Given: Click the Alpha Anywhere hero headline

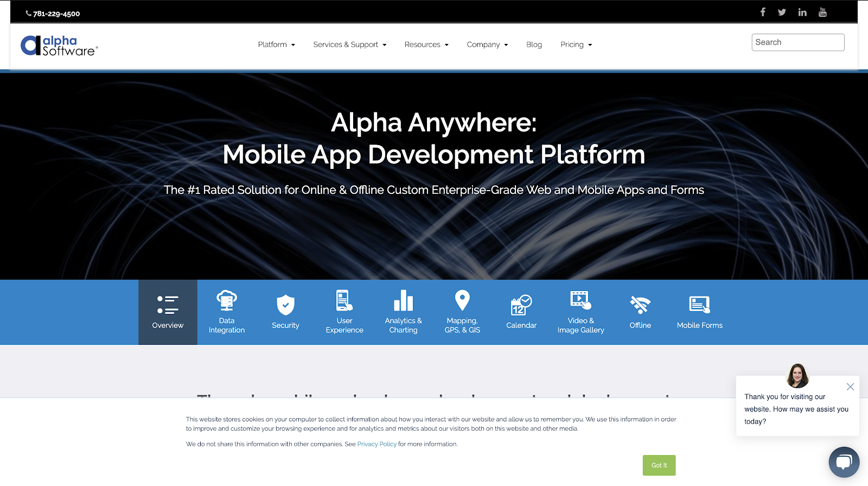Looking at the screenshot, I should click(434, 138).
